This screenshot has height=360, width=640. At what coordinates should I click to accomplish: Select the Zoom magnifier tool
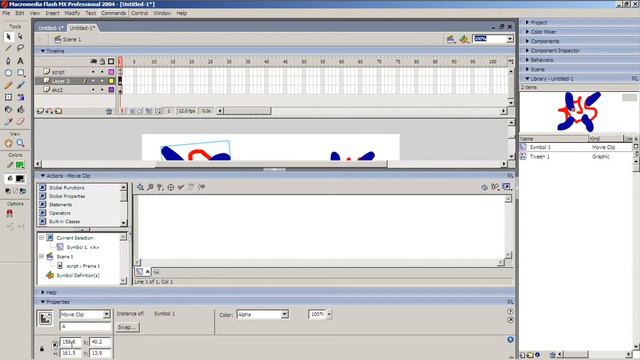coord(20,143)
